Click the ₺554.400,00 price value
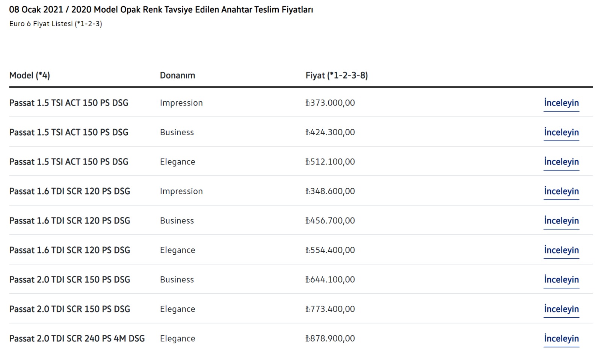The height and width of the screenshot is (364, 601). 330,250
